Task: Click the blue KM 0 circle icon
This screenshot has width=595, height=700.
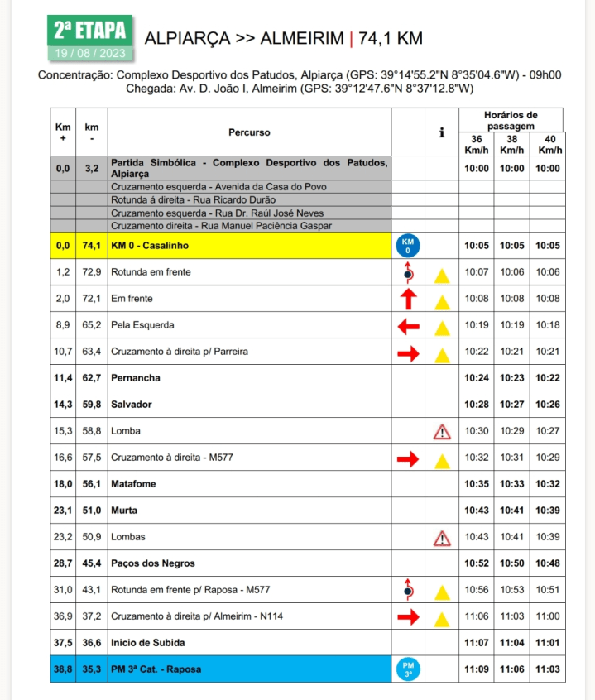Action: [407, 246]
